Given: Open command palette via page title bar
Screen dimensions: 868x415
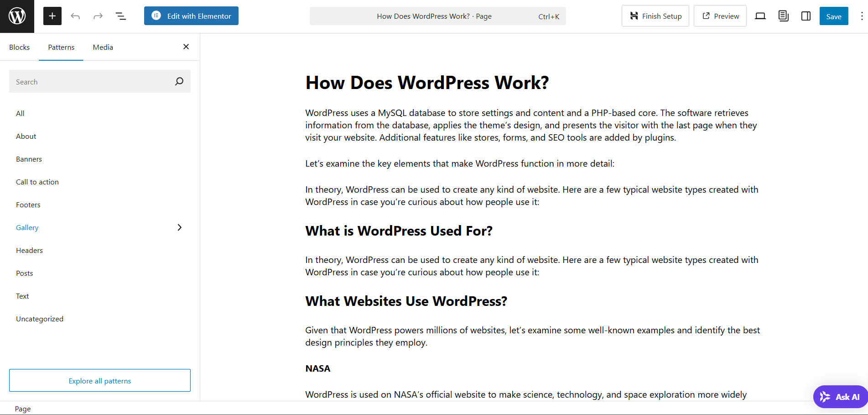Looking at the screenshot, I should point(438,16).
